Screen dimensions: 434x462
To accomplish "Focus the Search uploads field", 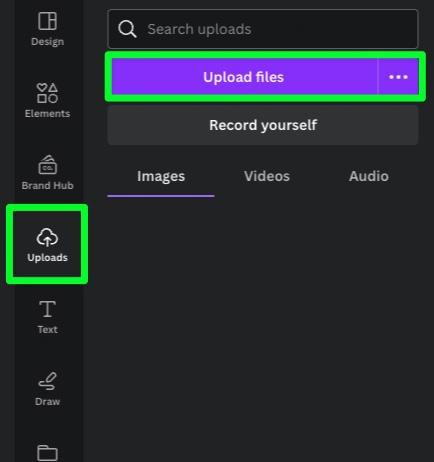I will [x=263, y=29].
